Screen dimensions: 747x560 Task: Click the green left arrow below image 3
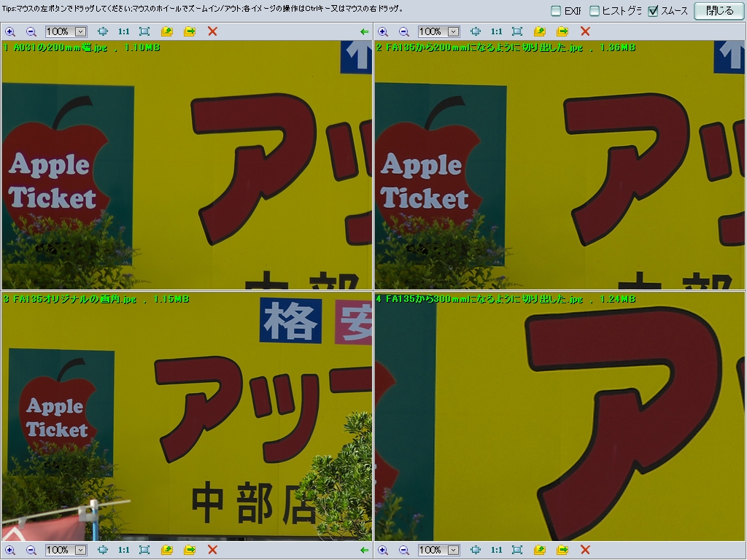[365, 550]
